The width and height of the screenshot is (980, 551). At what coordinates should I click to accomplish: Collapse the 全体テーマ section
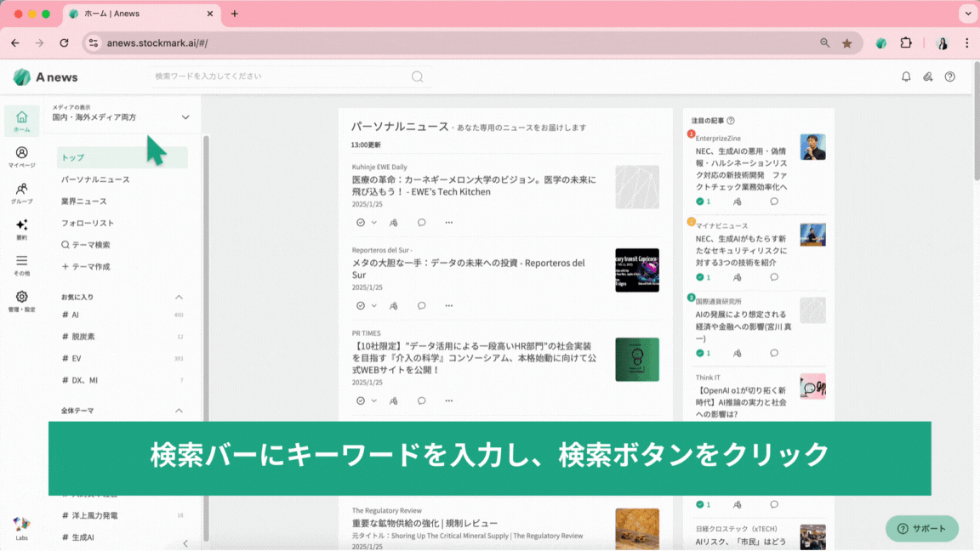[179, 411]
